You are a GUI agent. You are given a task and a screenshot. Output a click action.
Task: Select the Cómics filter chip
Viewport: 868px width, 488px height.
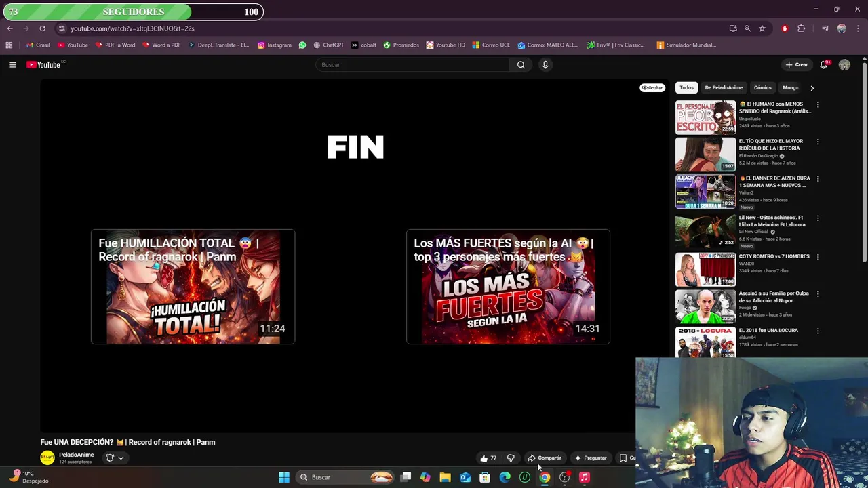(x=762, y=88)
